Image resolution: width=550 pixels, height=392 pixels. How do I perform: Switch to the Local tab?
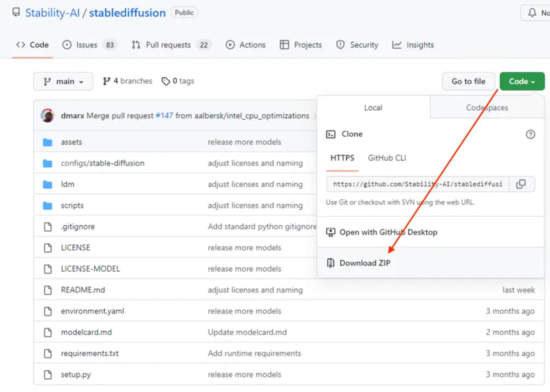pyautogui.click(x=373, y=108)
